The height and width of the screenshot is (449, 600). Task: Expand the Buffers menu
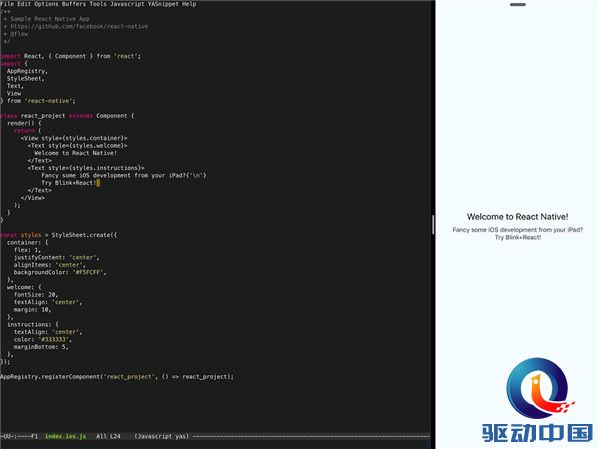pos(76,4)
